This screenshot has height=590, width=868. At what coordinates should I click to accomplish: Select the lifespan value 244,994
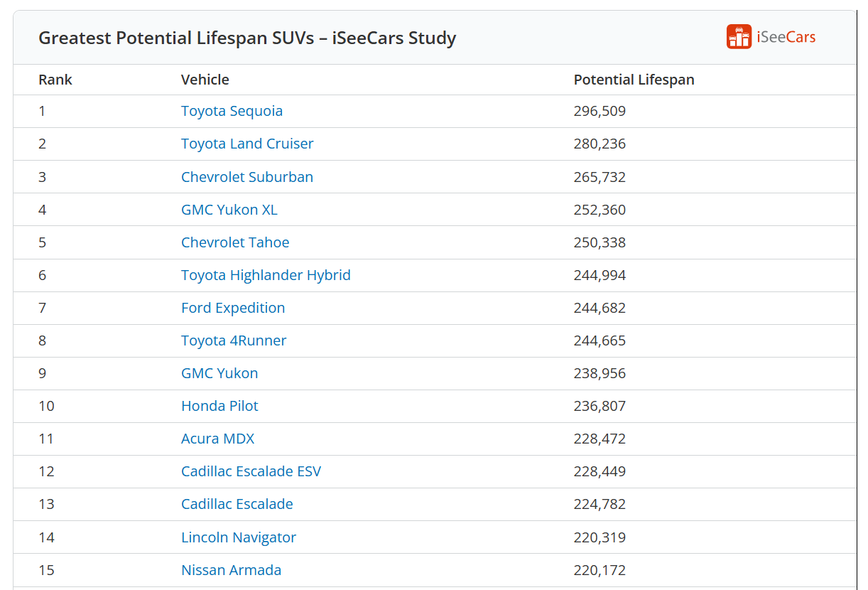(x=600, y=275)
